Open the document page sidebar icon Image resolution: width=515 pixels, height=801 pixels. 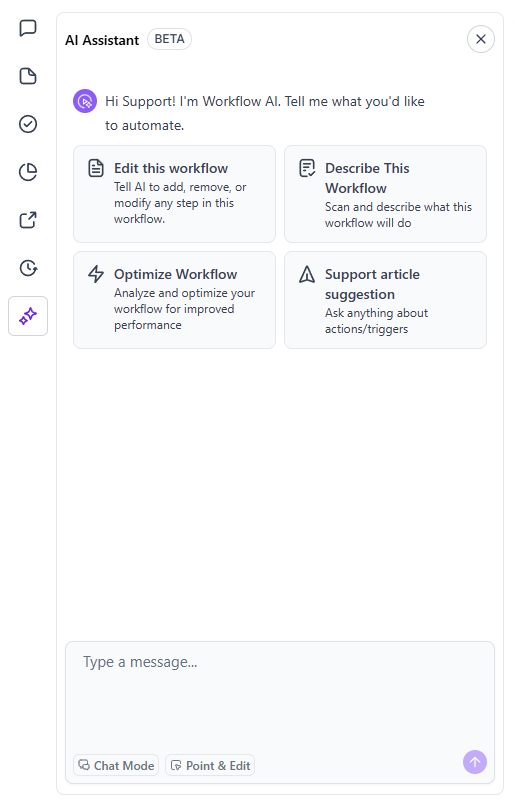28,76
